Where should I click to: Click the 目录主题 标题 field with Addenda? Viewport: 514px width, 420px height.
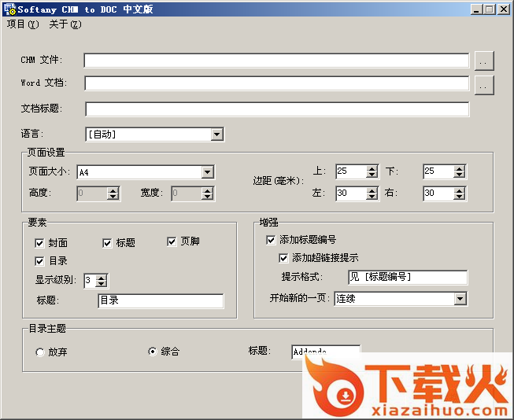[326, 352]
